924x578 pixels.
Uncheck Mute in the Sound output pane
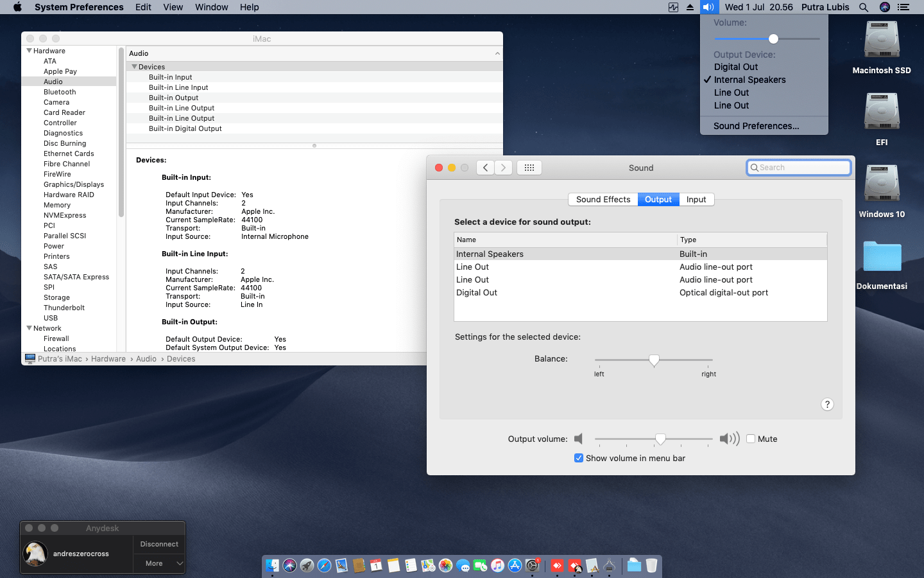pos(751,439)
